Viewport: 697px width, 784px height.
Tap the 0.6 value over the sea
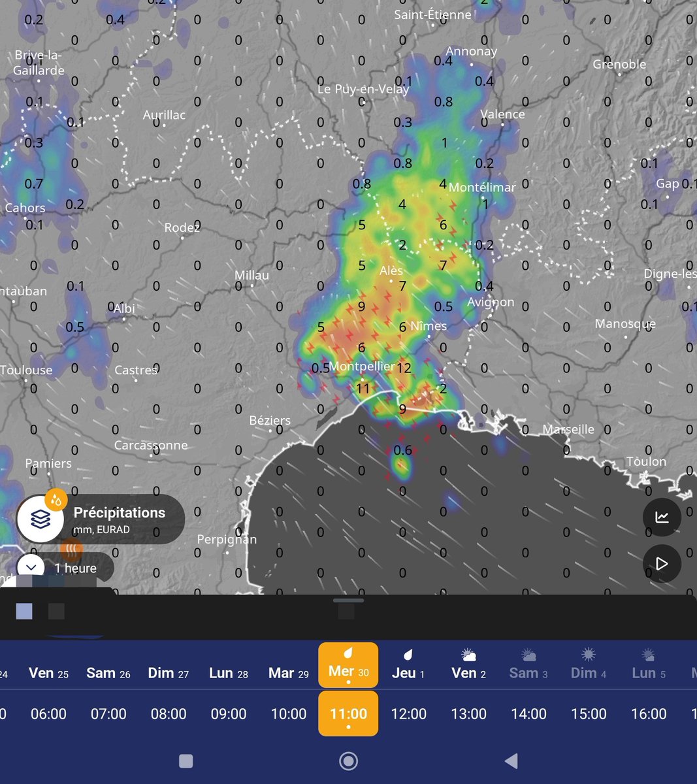[403, 450]
